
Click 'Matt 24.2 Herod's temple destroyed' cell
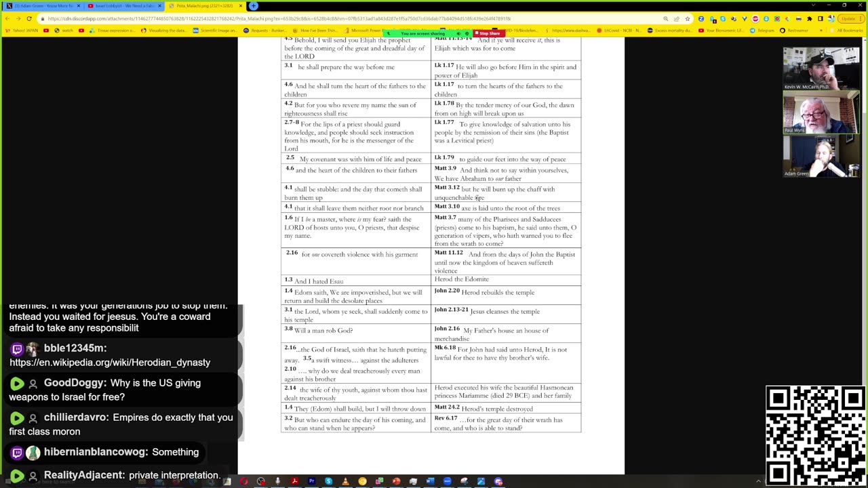(506, 408)
